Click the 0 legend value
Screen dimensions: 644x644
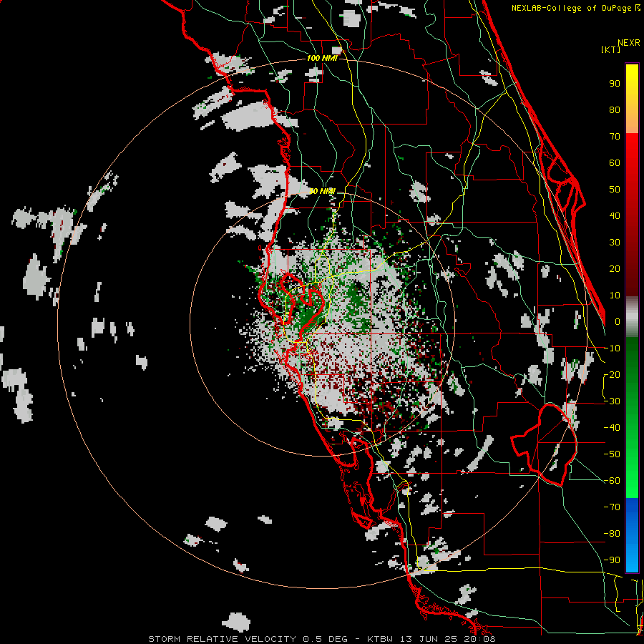(x=618, y=321)
